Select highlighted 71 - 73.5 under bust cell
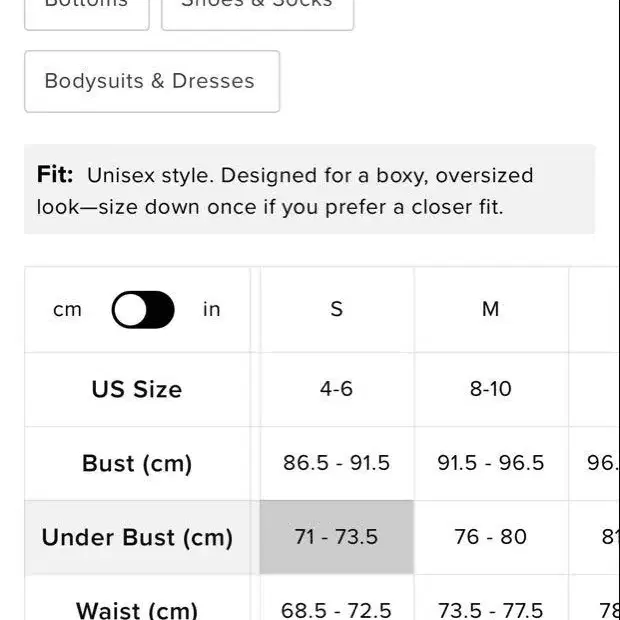 tap(337, 537)
